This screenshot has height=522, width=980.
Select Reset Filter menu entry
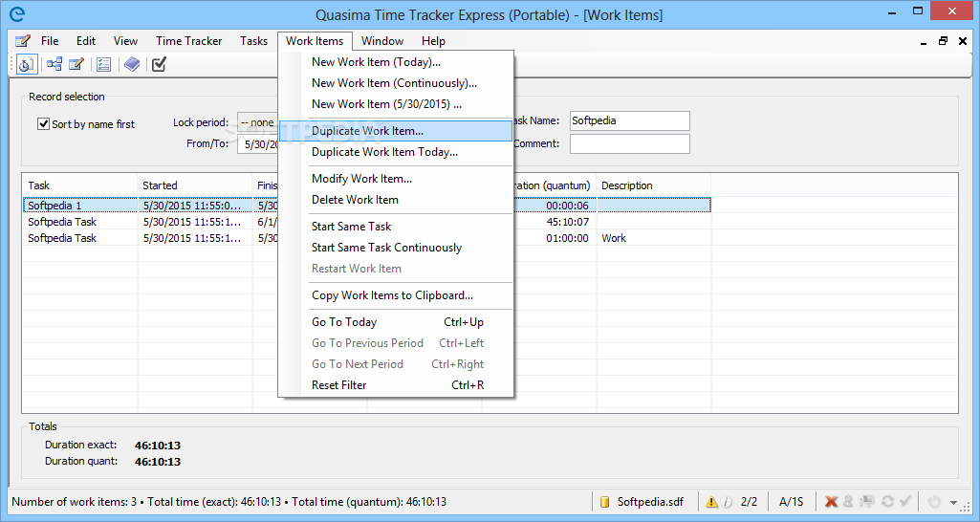[396, 385]
